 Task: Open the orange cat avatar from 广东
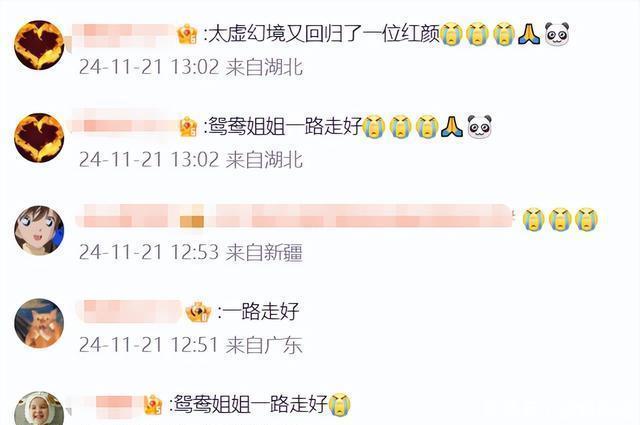(x=39, y=323)
